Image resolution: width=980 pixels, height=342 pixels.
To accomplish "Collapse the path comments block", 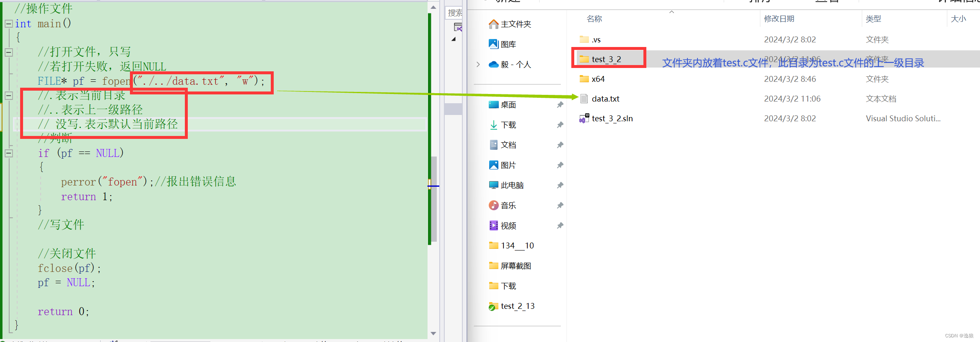I will [8, 96].
